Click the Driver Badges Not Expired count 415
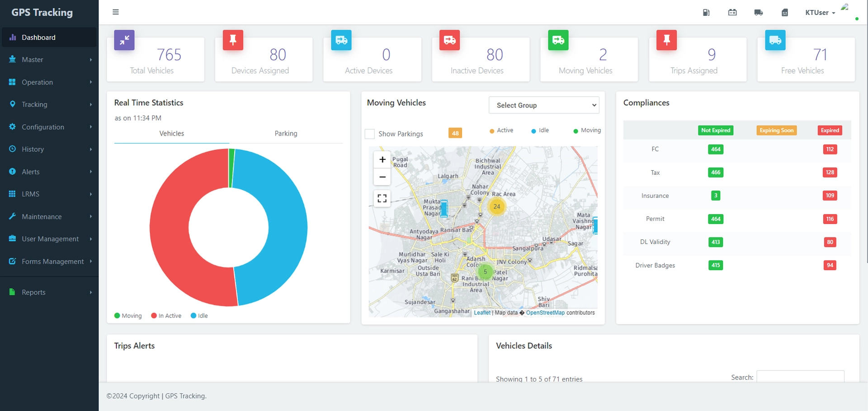The width and height of the screenshot is (868, 411). (x=716, y=265)
